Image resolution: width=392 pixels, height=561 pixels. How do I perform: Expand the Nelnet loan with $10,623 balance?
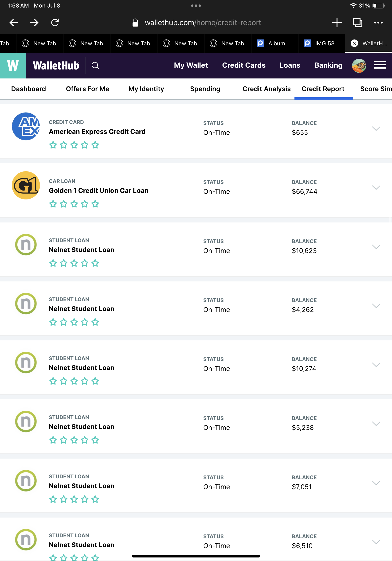click(376, 246)
